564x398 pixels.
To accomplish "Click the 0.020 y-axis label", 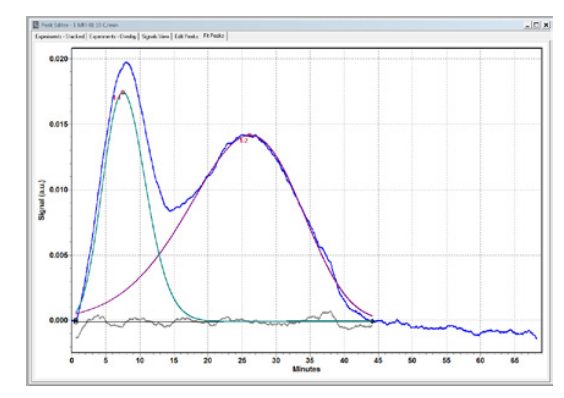I will point(58,59).
